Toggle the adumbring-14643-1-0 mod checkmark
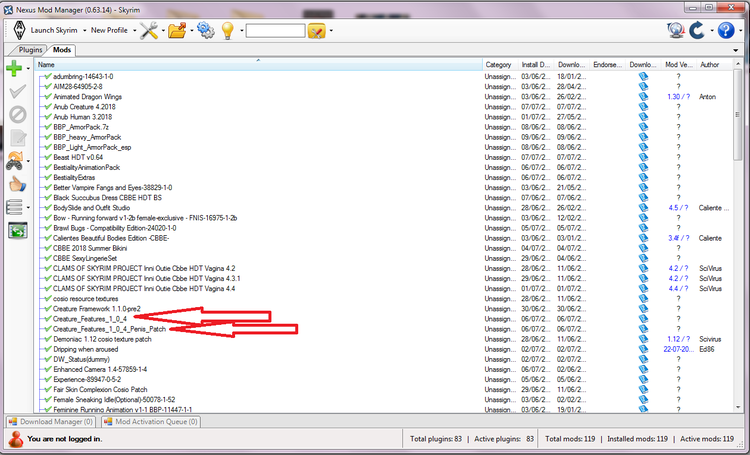 click(48, 77)
